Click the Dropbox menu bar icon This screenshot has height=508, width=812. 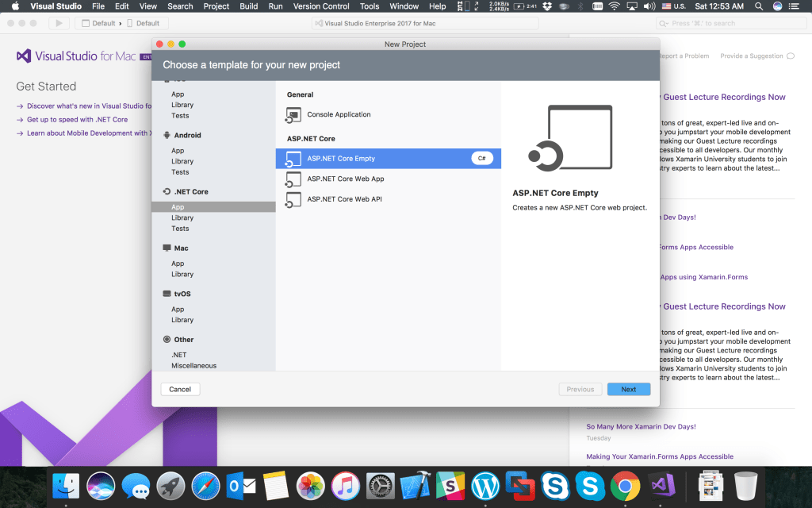pyautogui.click(x=547, y=6)
